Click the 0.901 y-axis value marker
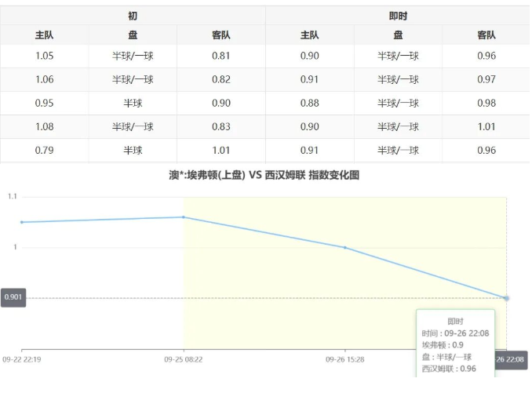The height and width of the screenshot is (393, 532). pos(13,298)
